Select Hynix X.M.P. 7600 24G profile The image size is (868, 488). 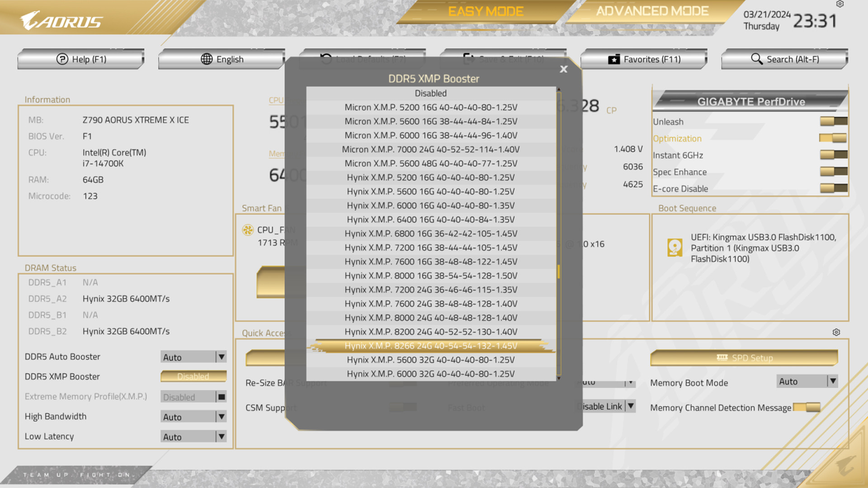[x=431, y=304]
